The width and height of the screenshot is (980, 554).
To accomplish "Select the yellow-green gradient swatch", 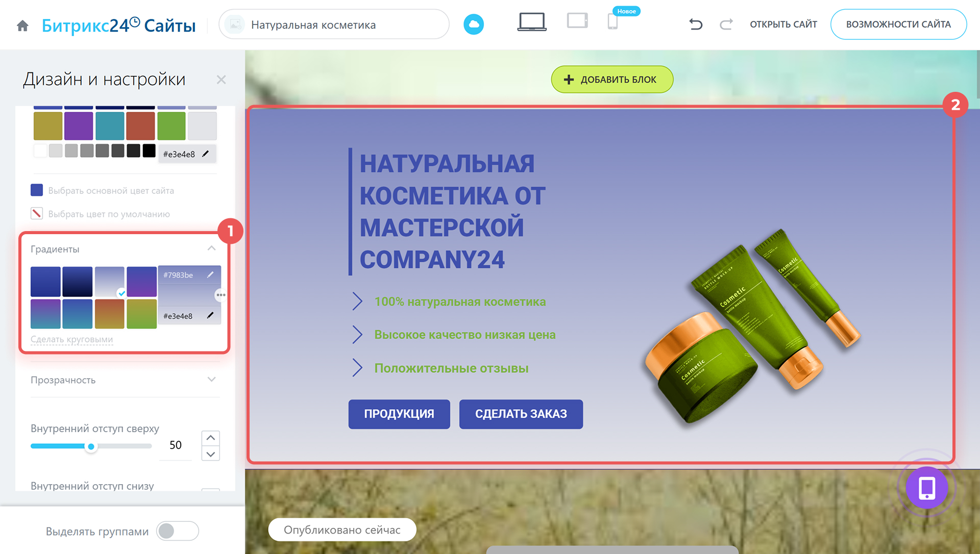I will 142,314.
